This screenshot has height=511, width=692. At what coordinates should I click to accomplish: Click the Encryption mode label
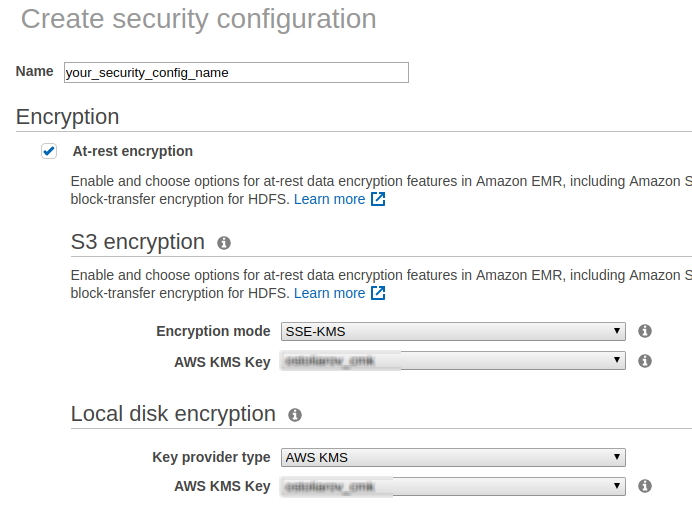click(x=213, y=331)
